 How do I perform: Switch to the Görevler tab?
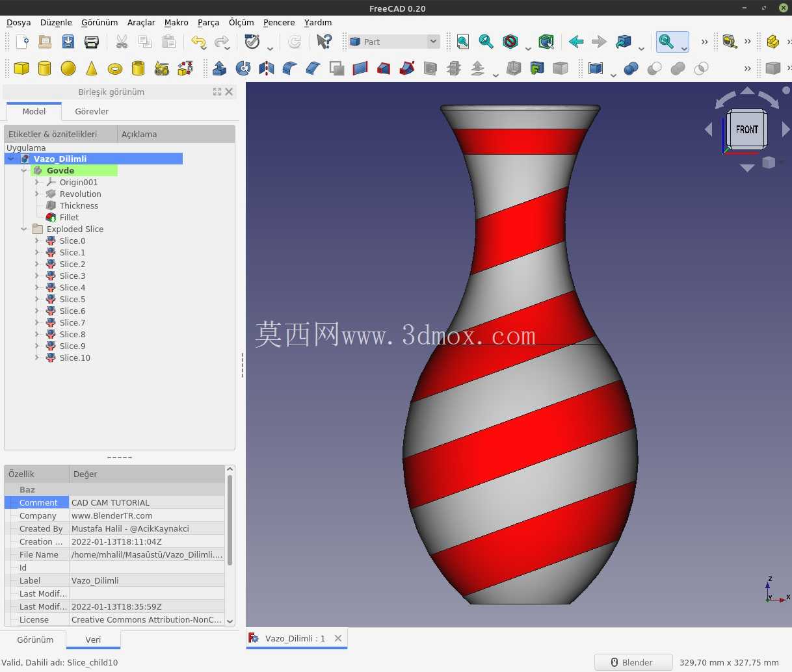click(92, 111)
